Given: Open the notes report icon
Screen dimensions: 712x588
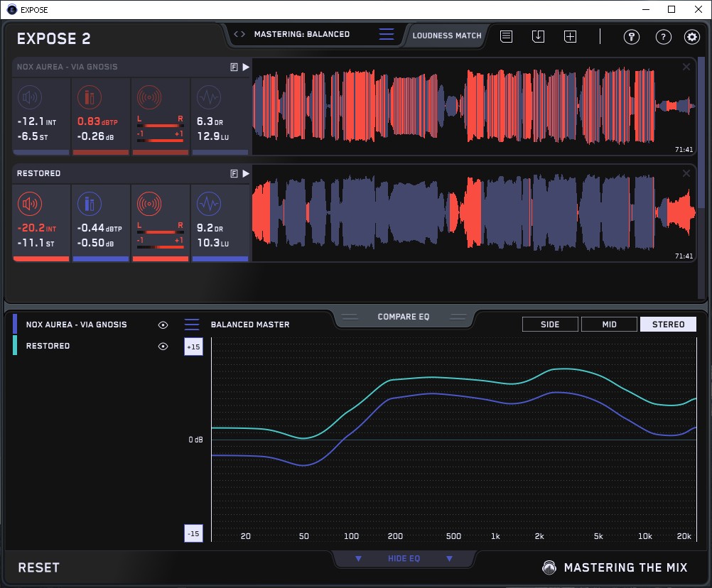Looking at the screenshot, I should (506, 36).
